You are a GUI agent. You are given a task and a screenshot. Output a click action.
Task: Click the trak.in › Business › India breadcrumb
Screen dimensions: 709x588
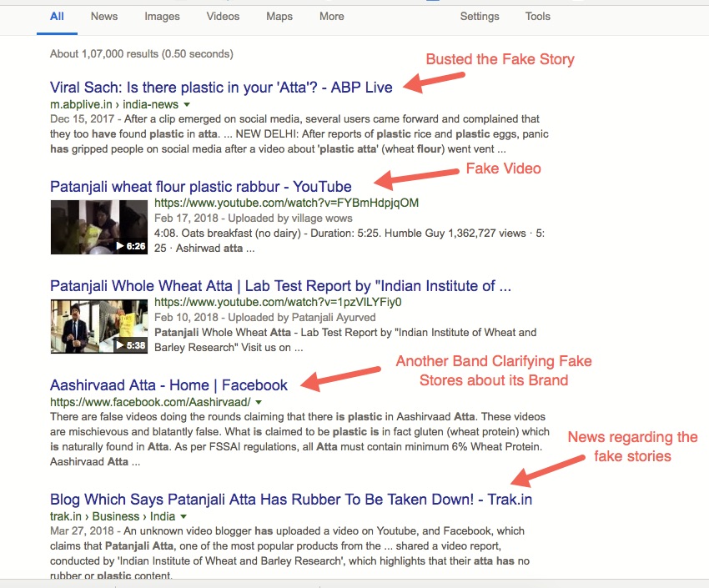113,516
